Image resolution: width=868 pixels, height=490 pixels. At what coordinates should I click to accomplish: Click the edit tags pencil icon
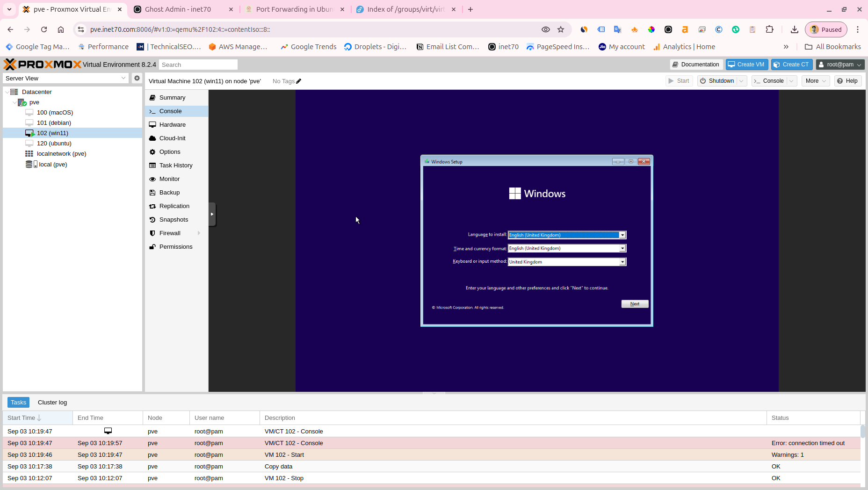tap(299, 81)
